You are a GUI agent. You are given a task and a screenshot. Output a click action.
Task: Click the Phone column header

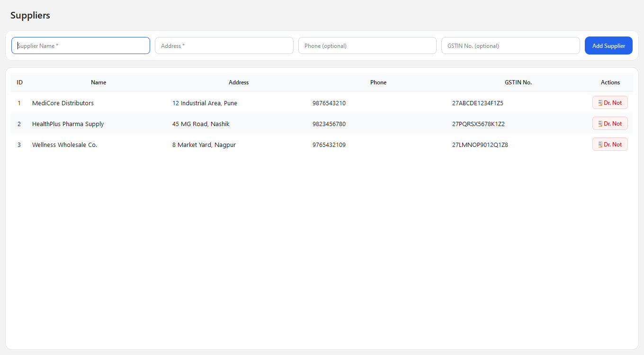point(378,82)
